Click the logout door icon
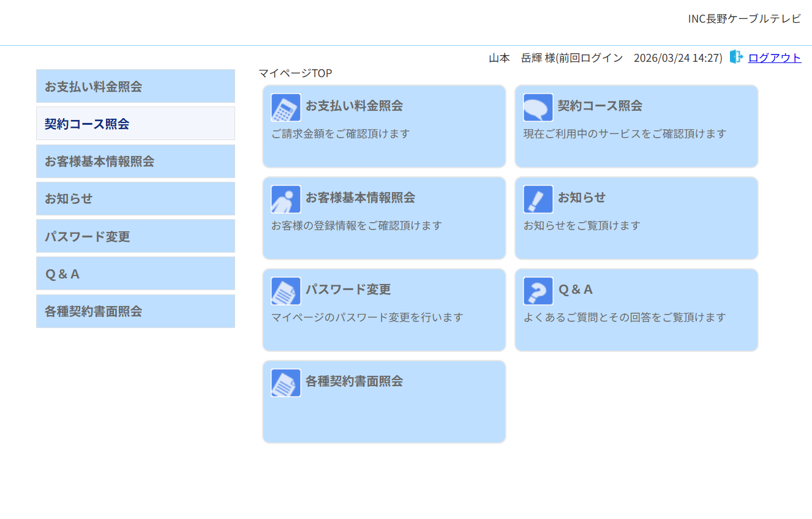 point(736,58)
